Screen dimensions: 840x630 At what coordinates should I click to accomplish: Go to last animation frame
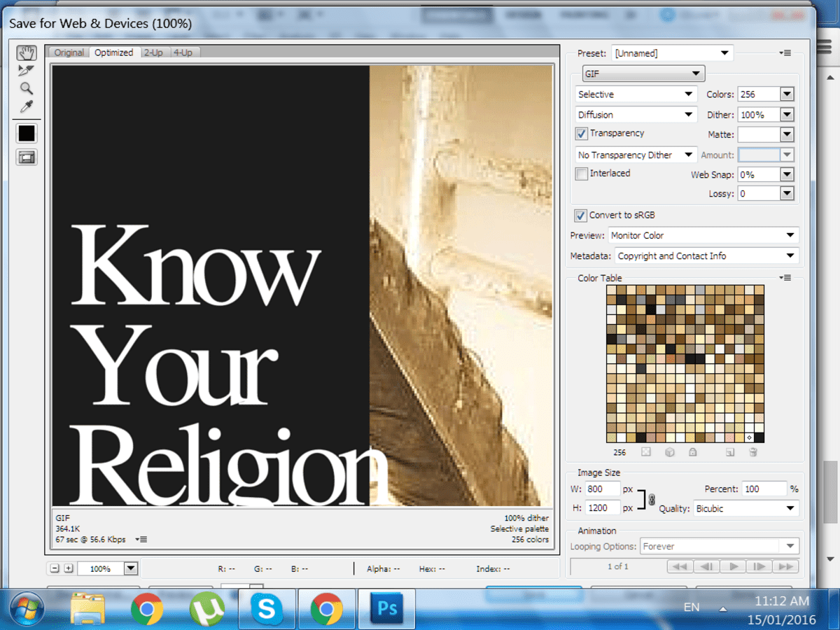pos(785,566)
